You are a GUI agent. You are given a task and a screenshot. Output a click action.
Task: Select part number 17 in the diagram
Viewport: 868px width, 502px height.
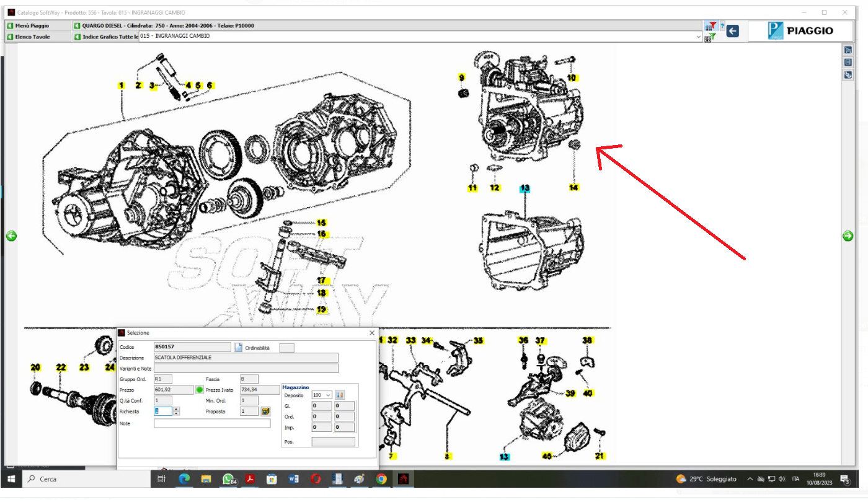(x=321, y=281)
